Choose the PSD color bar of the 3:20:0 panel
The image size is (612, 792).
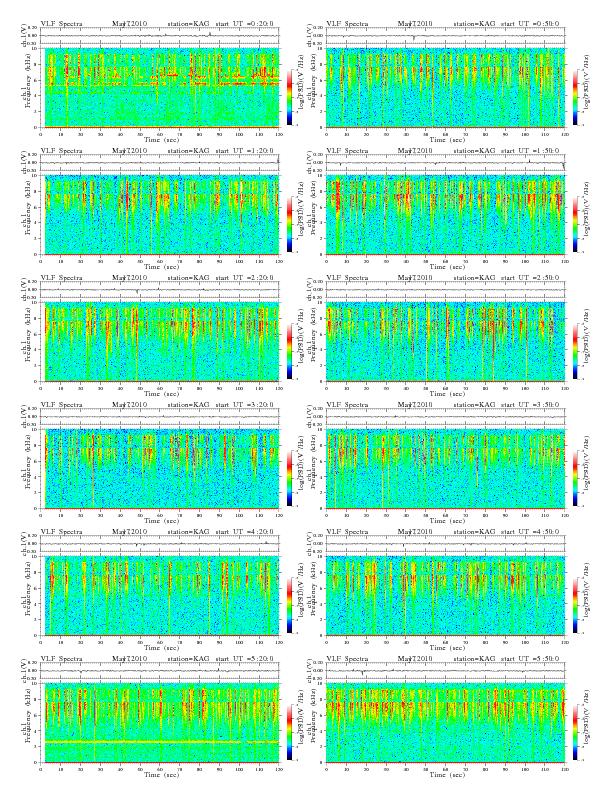click(289, 479)
